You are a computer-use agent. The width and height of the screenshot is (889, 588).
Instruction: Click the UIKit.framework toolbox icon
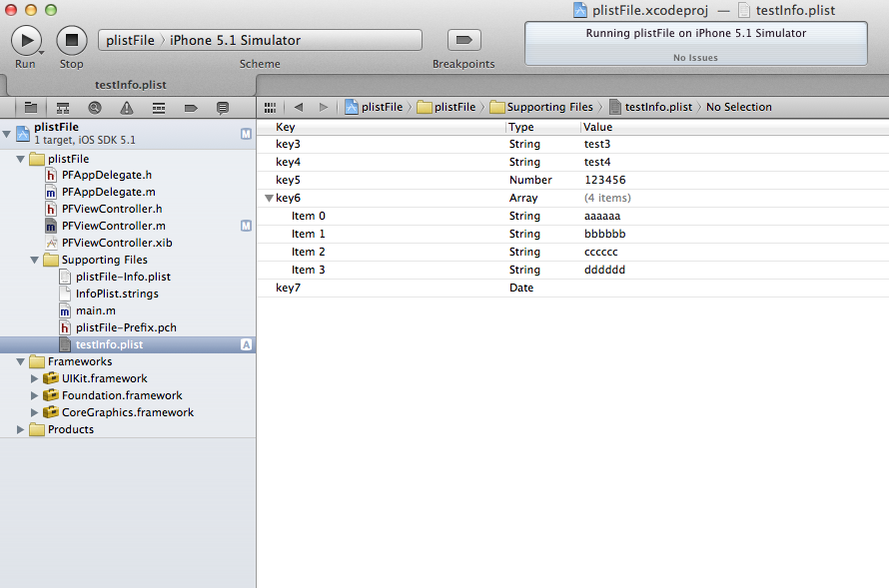tap(51, 377)
